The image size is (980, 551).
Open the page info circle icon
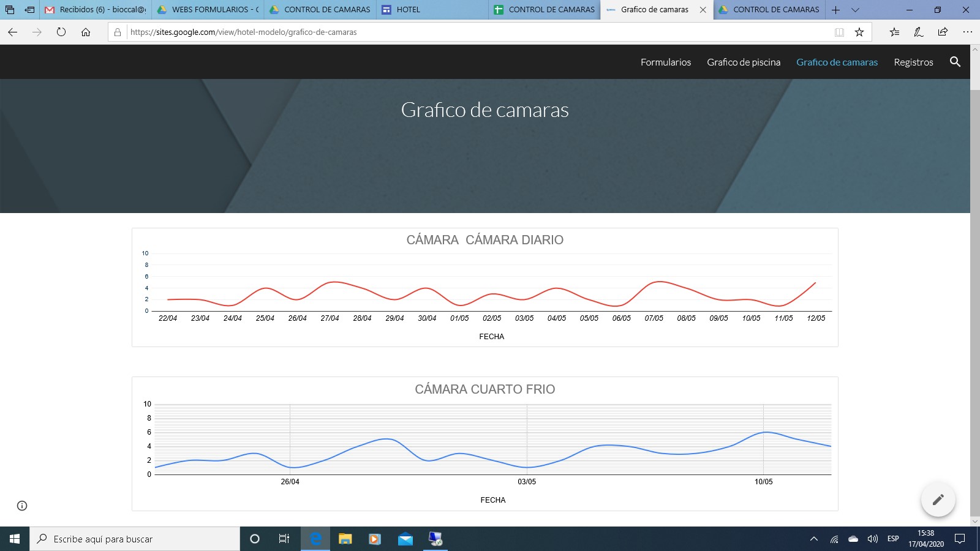click(22, 506)
